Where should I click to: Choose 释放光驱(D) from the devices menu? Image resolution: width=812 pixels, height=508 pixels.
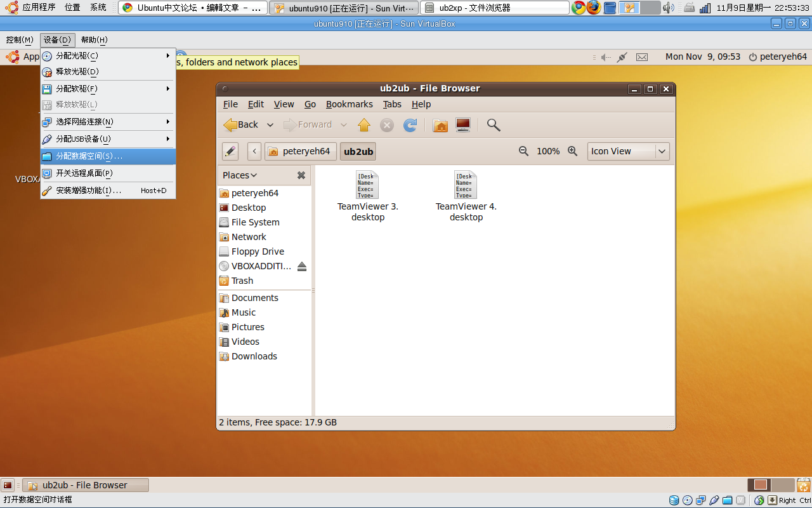click(x=108, y=72)
